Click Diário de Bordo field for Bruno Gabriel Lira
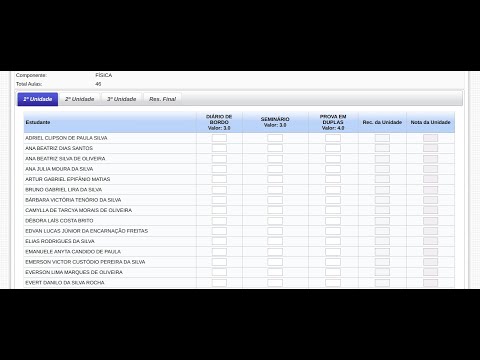Image resolution: width=480 pixels, height=360 pixels. [x=219, y=190]
